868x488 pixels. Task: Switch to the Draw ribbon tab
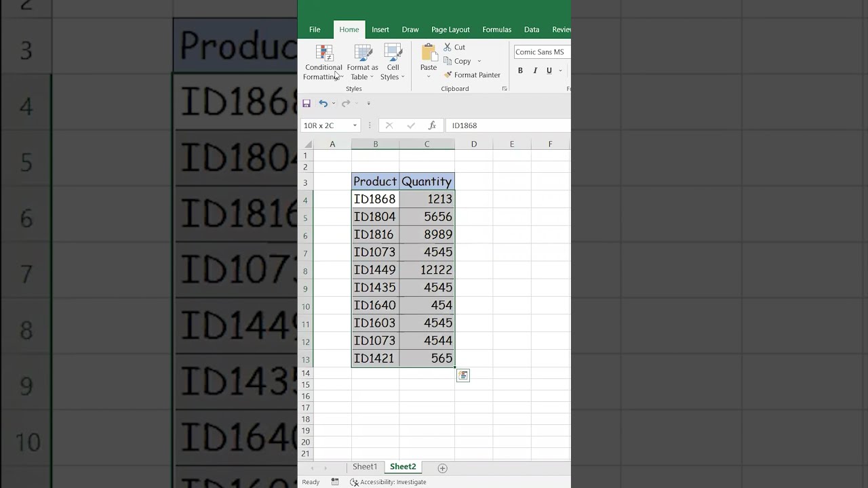point(410,30)
